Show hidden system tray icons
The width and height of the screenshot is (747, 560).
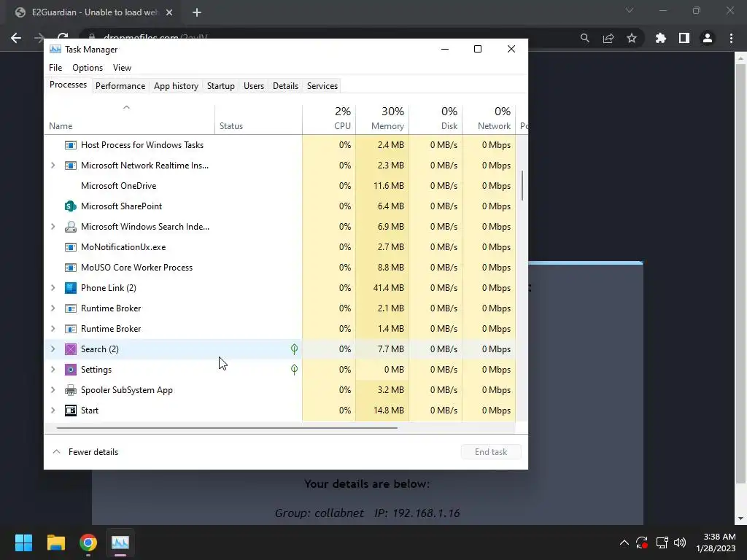pos(624,542)
